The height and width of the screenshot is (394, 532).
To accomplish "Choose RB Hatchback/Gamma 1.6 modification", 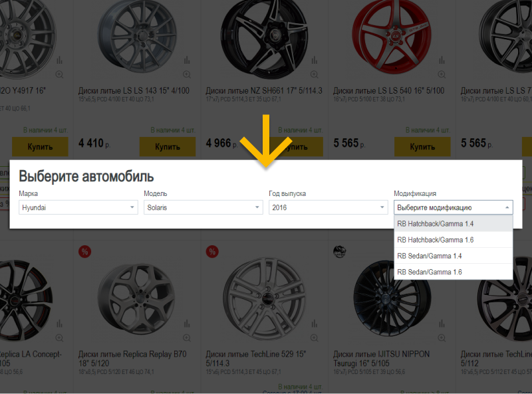I will [453, 240].
